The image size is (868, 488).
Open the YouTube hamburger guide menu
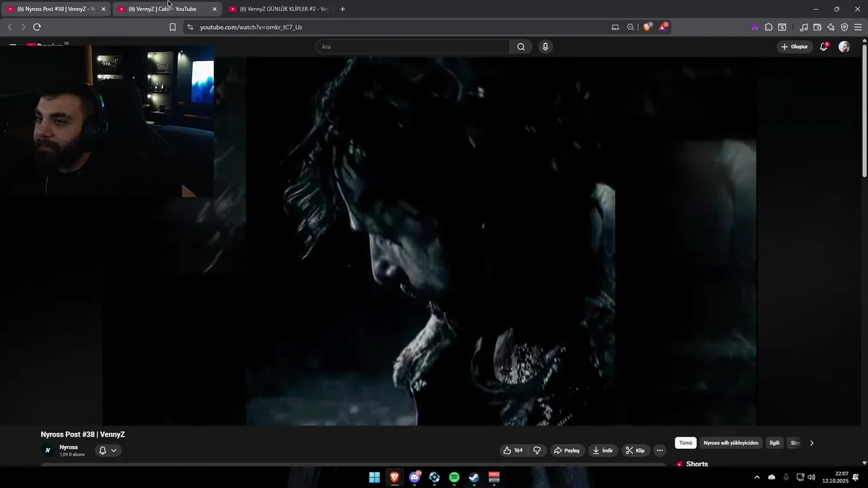[x=13, y=45]
